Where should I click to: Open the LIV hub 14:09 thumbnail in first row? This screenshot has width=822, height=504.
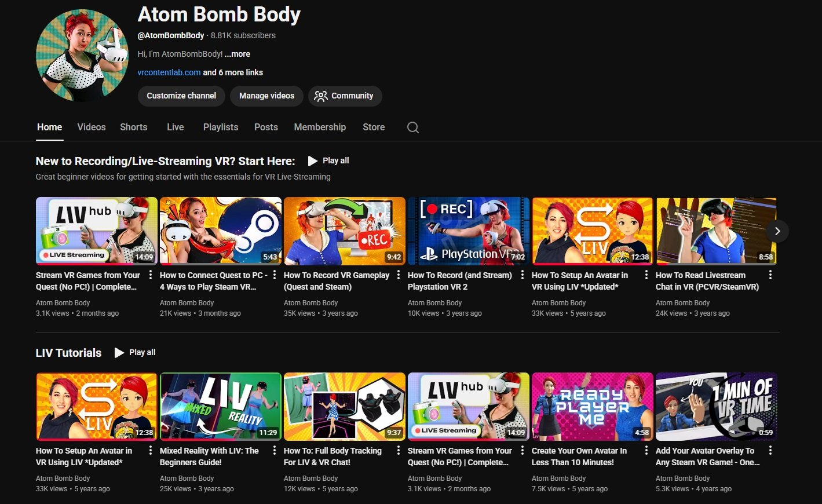pos(97,231)
